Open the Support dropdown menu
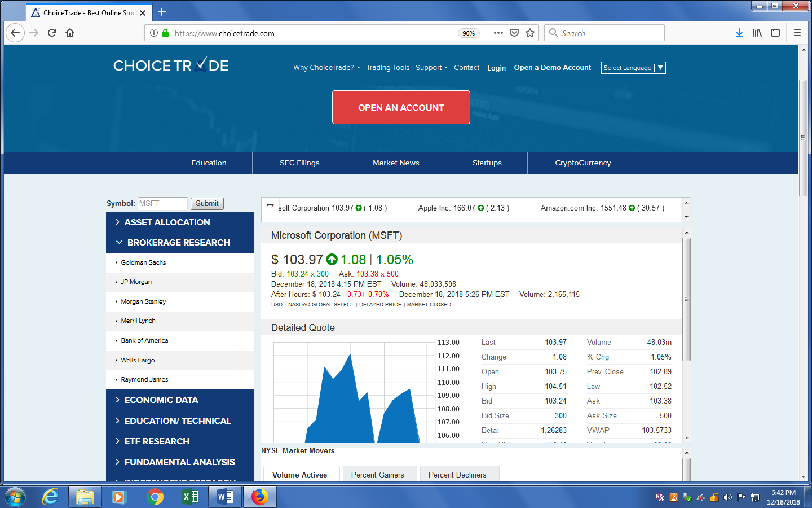The height and width of the screenshot is (508, 812). pos(431,67)
